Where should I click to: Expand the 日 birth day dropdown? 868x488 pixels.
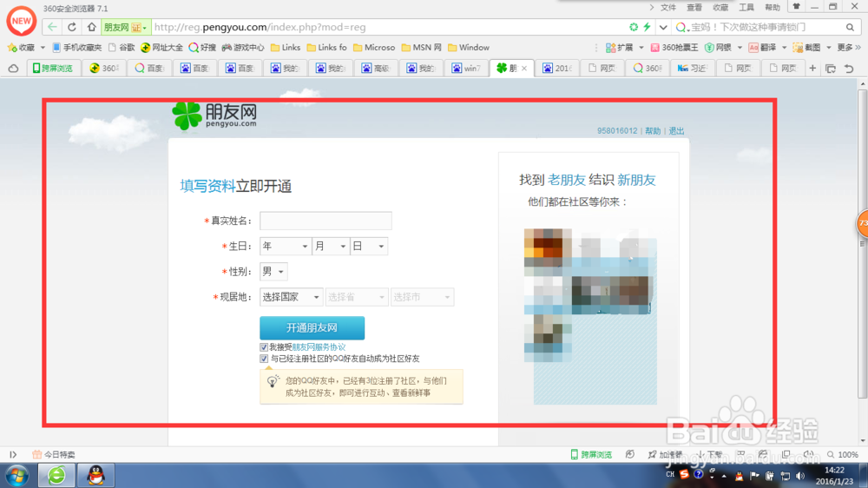[369, 246]
